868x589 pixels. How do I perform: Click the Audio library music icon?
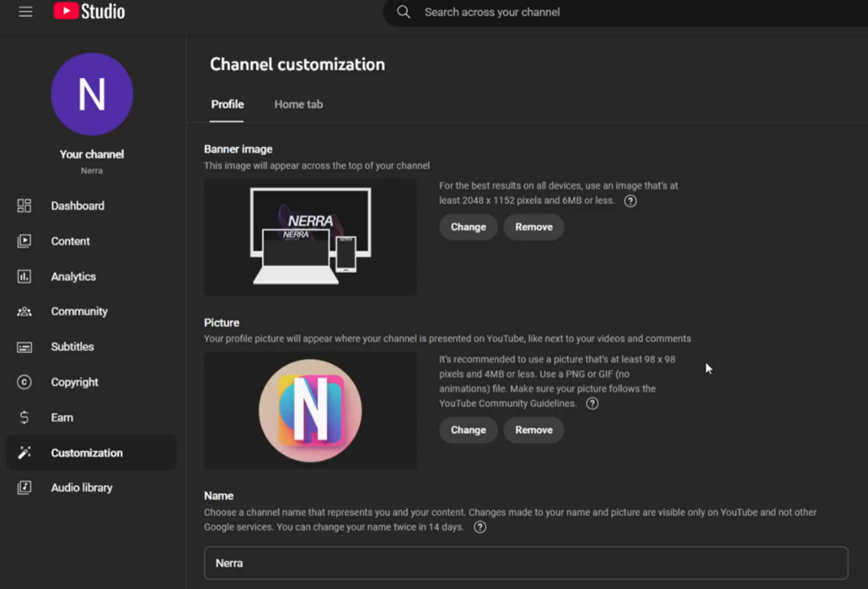[x=24, y=488]
